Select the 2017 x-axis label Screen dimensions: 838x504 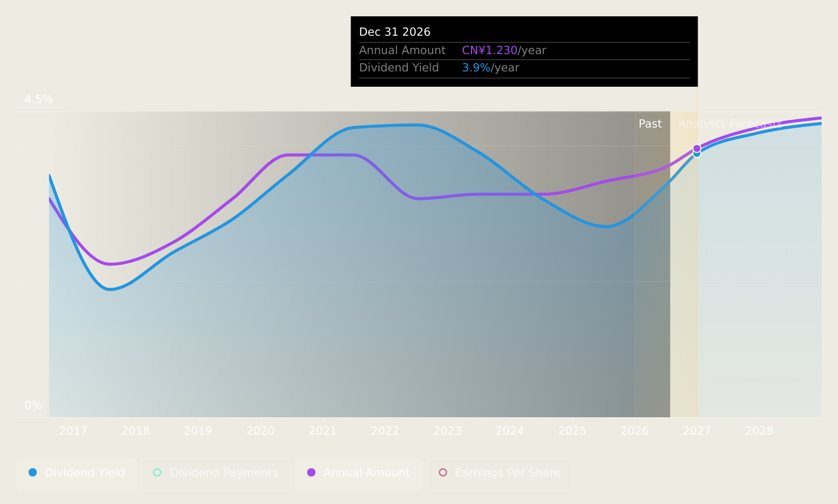(x=73, y=431)
